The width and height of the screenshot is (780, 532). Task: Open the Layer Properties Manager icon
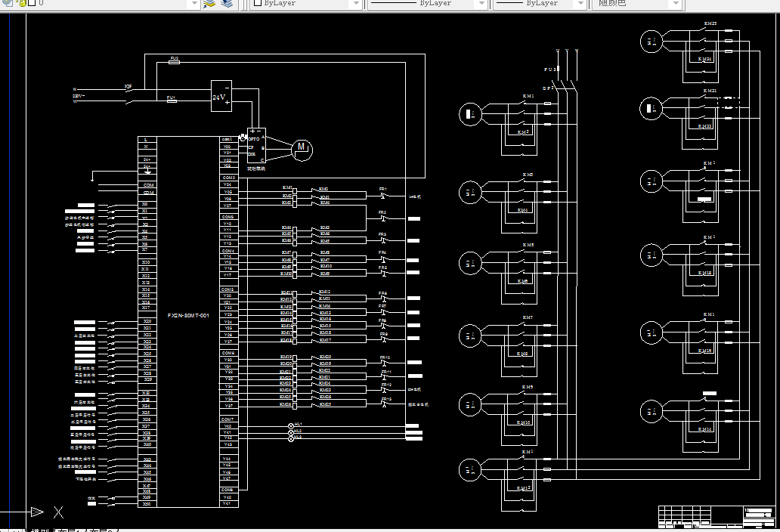[x=8, y=2]
